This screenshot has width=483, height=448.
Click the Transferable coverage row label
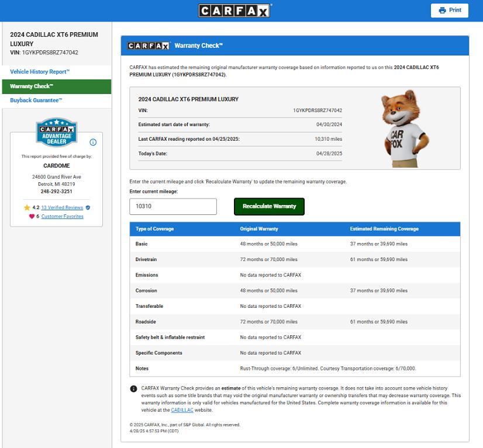(x=149, y=306)
